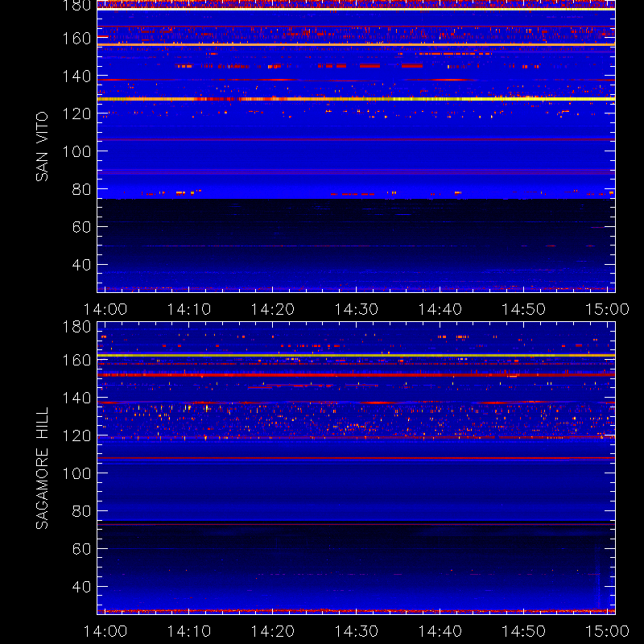Select the 80 tick label on San Vito plot

coord(81,189)
